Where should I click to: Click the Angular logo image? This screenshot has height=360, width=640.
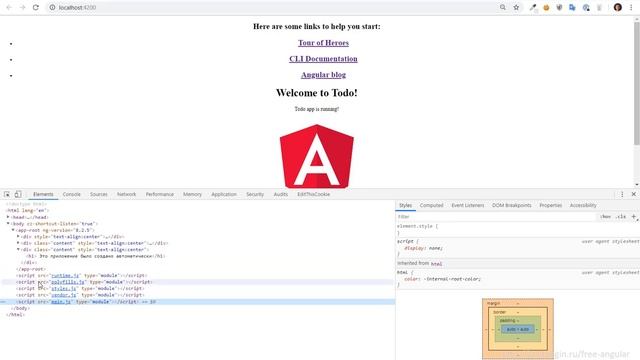317,156
